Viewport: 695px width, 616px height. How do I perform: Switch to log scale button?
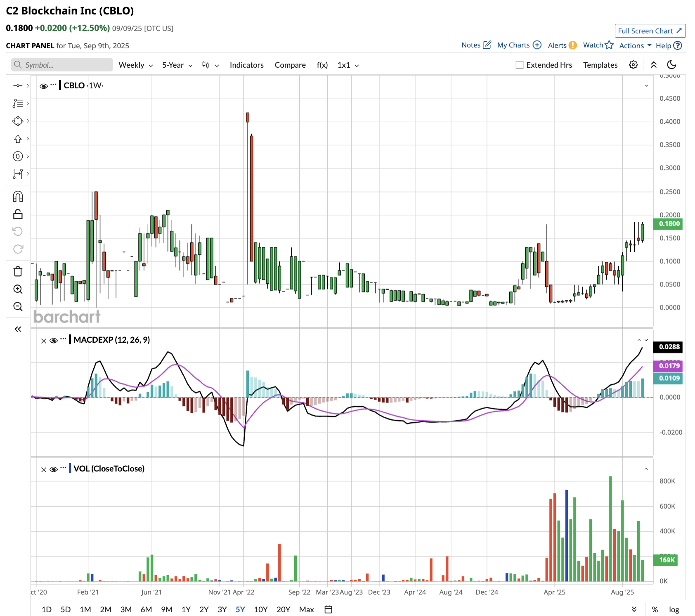click(x=674, y=609)
